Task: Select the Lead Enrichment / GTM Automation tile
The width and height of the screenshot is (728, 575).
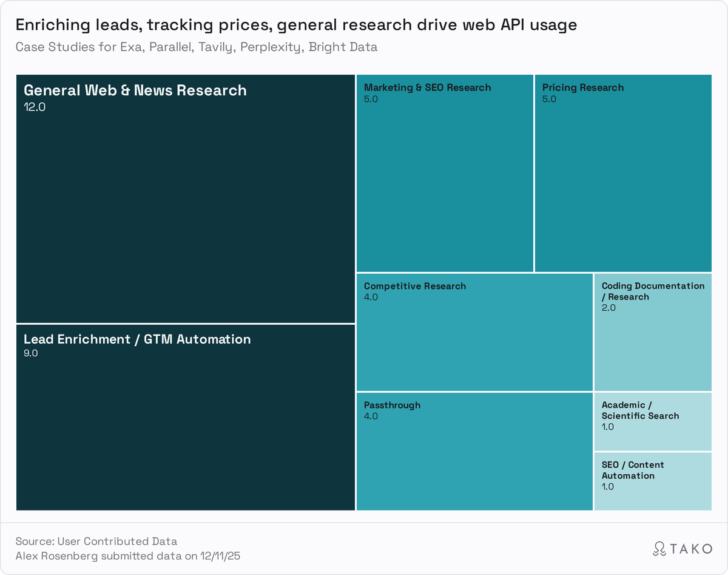Action: click(x=186, y=418)
